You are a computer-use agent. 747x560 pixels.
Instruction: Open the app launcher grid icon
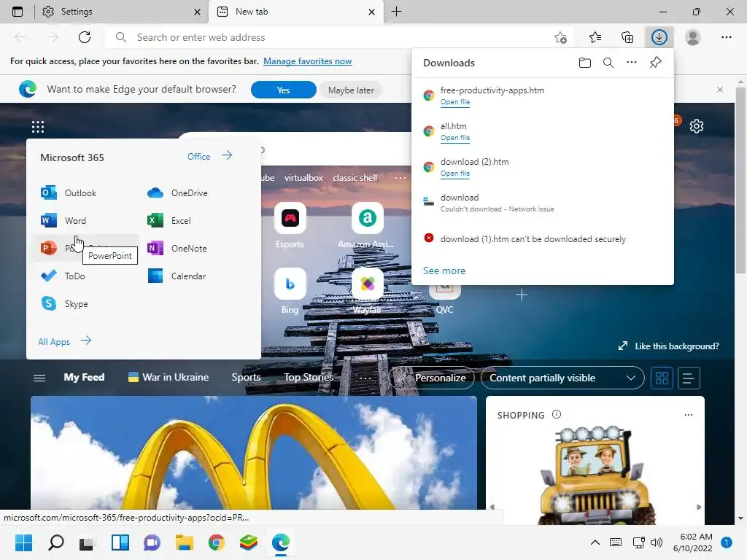click(x=38, y=127)
